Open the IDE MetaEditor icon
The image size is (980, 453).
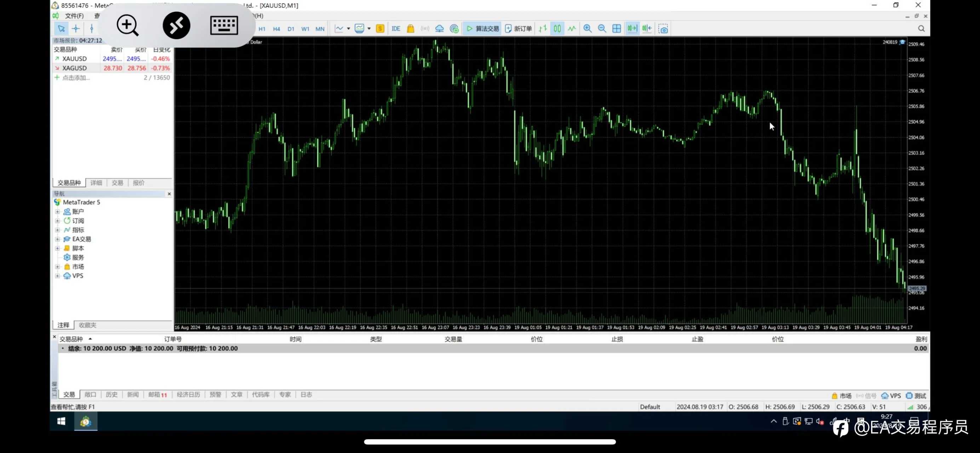(x=396, y=29)
